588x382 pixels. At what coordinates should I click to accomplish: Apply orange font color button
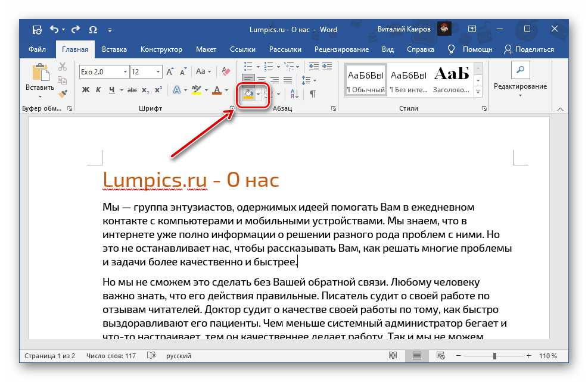(x=217, y=90)
